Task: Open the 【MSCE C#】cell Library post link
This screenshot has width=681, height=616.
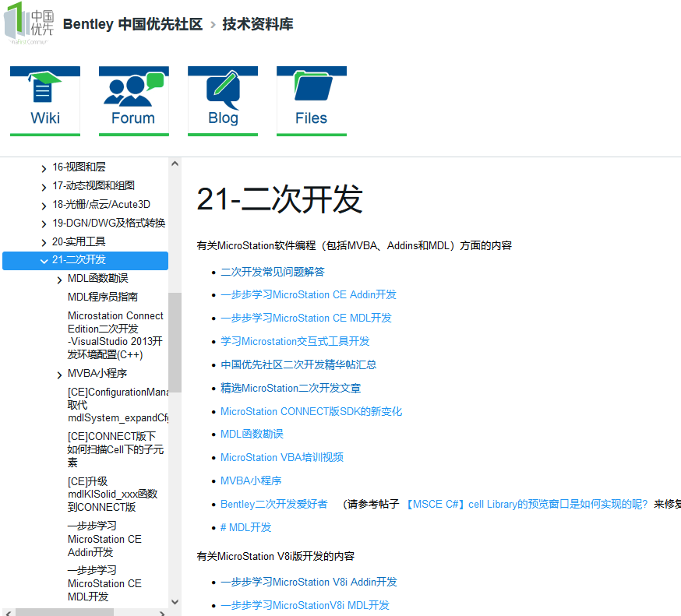Action: pyautogui.click(x=527, y=505)
